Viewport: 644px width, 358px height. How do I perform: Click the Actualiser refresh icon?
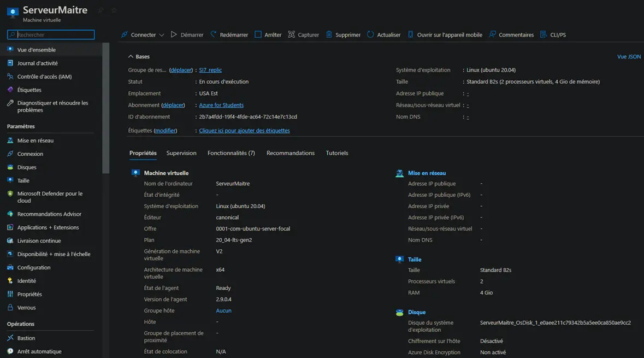(370, 34)
